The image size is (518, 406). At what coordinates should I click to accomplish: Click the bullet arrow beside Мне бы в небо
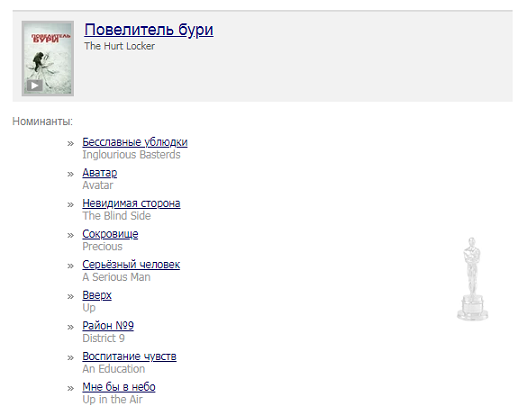[x=70, y=389]
